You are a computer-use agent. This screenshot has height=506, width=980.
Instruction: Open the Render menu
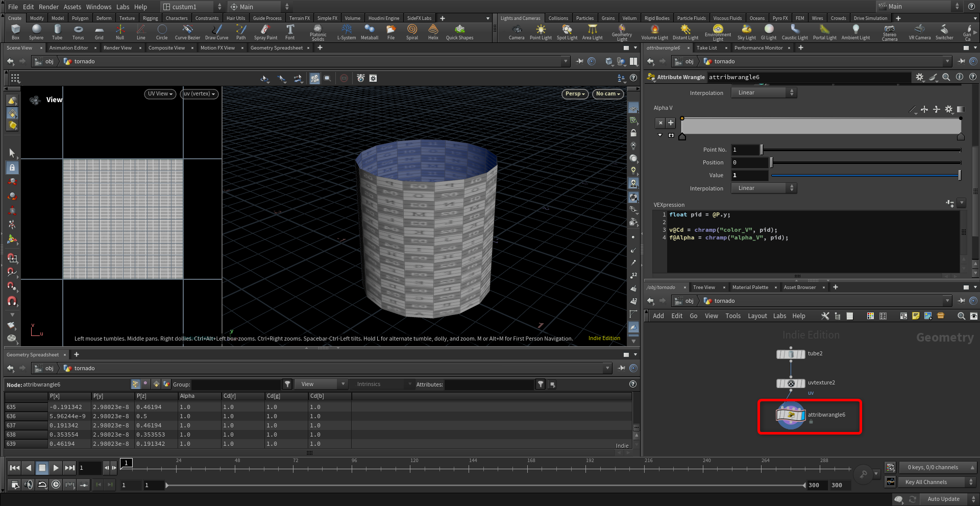click(x=48, y=7)
